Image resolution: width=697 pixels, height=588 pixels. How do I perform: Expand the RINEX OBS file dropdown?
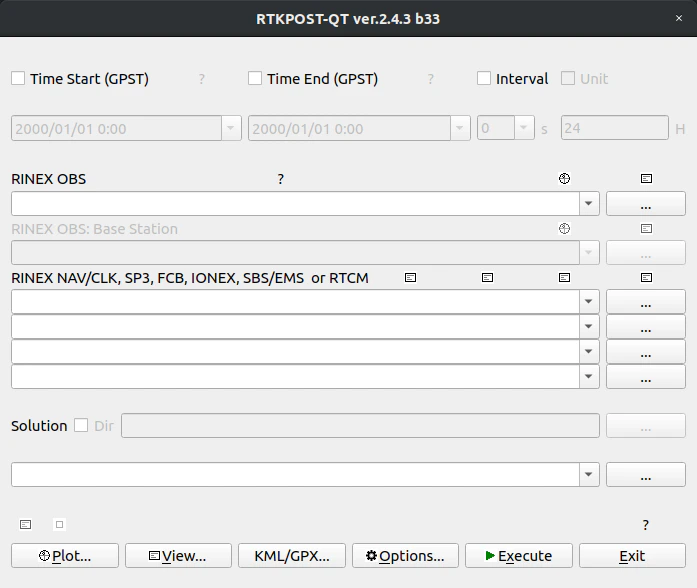click(589, 204)
